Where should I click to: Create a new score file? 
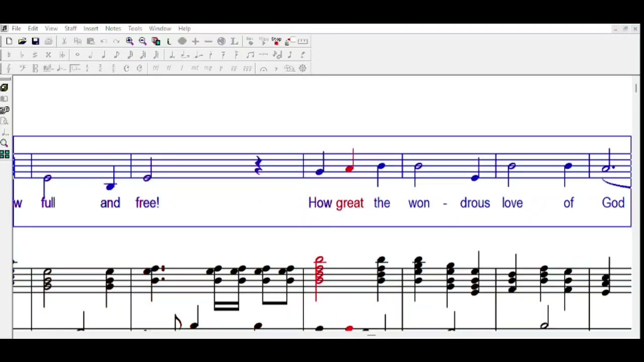[x=9, y=41]
